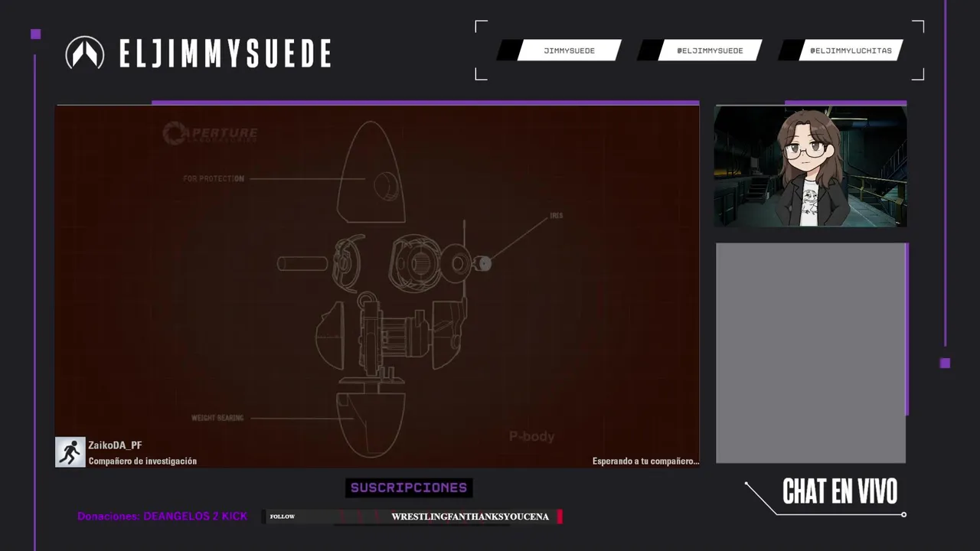Click the P-body label in blueprint
Image resolution: width=980 pixels, height=551 pixels.
[531, 436]
